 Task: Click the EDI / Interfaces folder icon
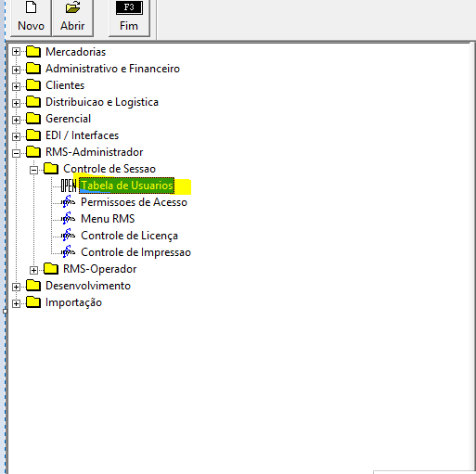pyautogui.click(x=33, y=135)
